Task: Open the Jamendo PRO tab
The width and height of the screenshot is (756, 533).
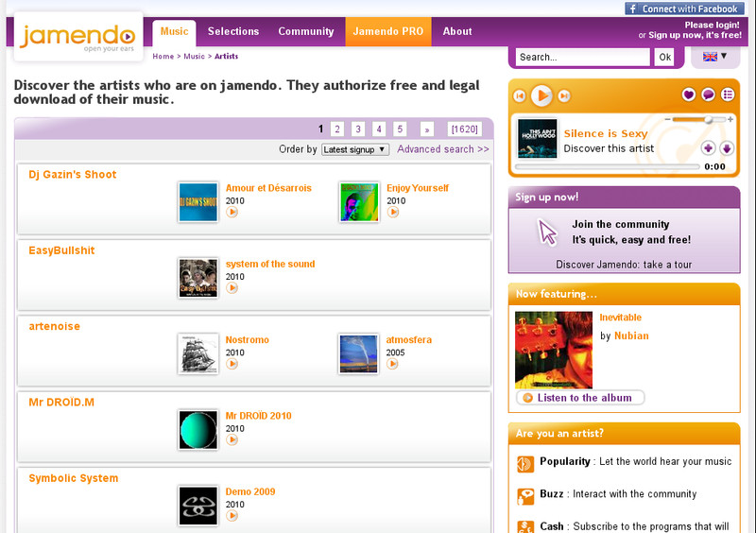Action: click(x=388, y=31)
